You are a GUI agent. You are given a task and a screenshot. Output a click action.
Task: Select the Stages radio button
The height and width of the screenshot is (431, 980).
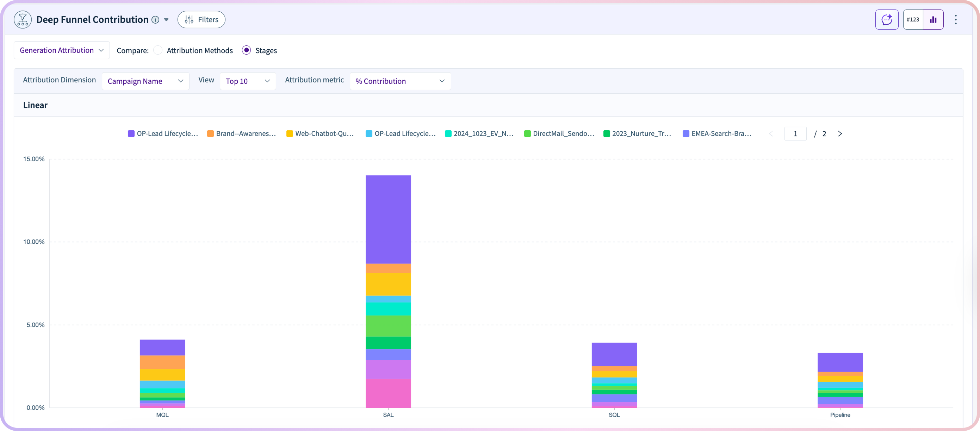(247, 50)
